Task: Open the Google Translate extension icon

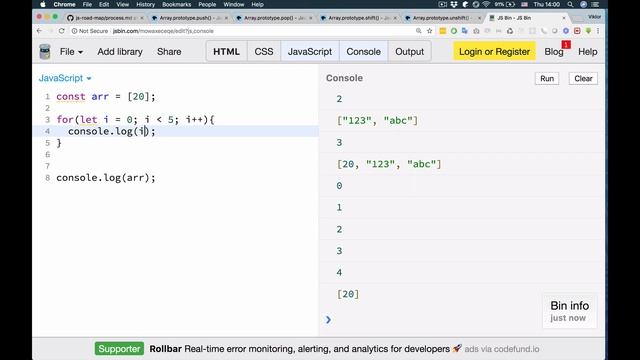Action: pos(465,31)
